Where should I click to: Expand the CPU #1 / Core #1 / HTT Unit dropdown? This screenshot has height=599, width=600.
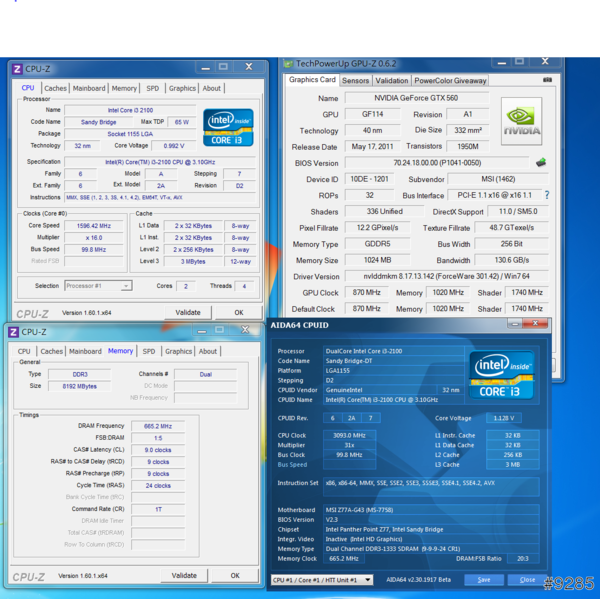[x=322, y=580]
